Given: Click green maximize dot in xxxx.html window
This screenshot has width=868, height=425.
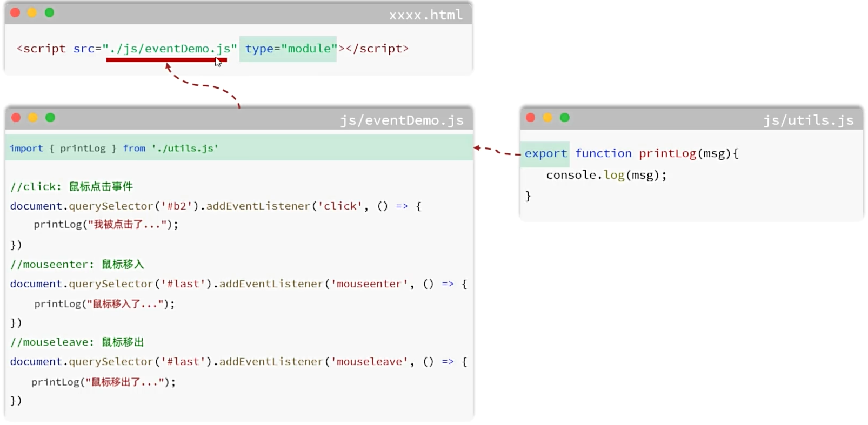Looking at the screenshot, I should pos(49,12).
